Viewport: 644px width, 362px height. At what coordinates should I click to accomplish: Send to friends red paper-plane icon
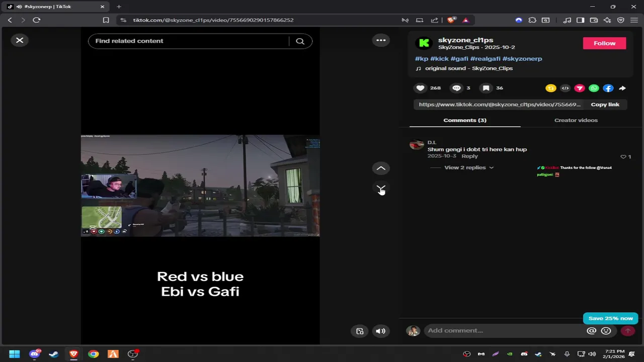[x=580, y=88]
